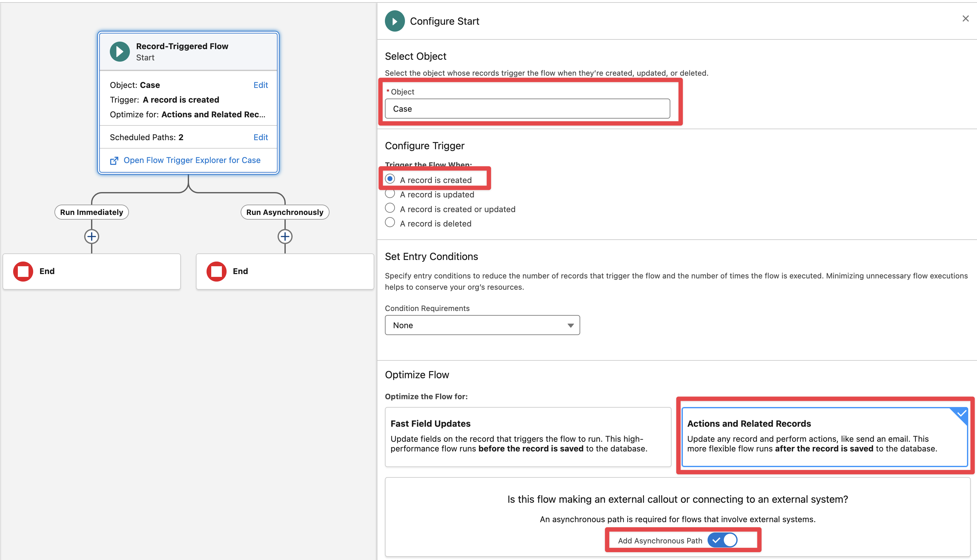This screenshot has height=560, width=977.
Task: Click the Configure Start header play icon
Action: [x=395, y=21]
